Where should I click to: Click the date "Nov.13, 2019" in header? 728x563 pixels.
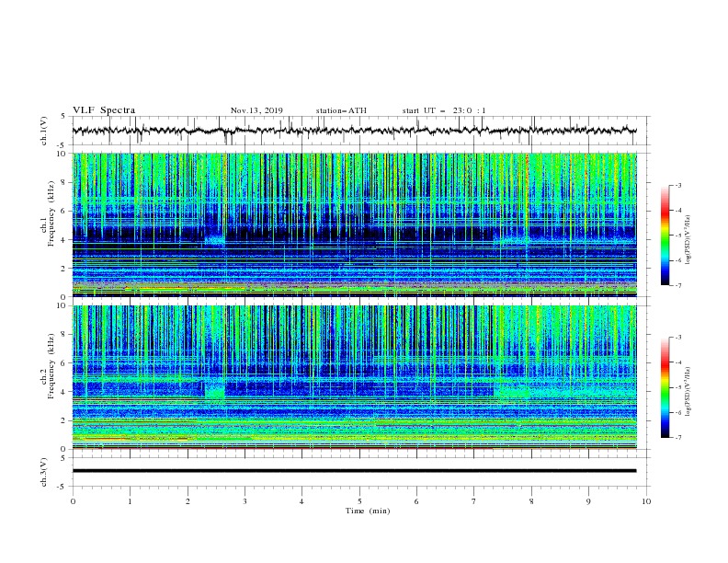tap(256, 110)
